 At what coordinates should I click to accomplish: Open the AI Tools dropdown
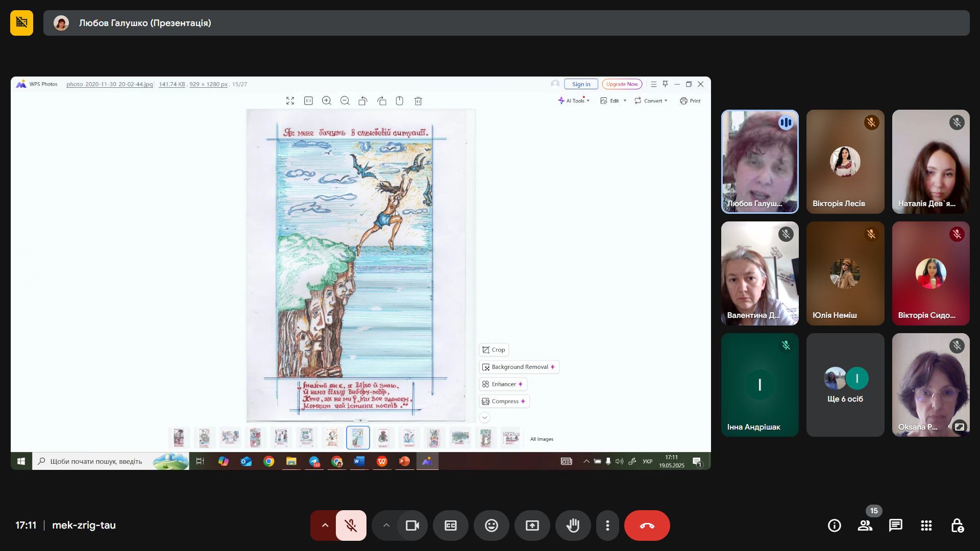tap(574, 101)
